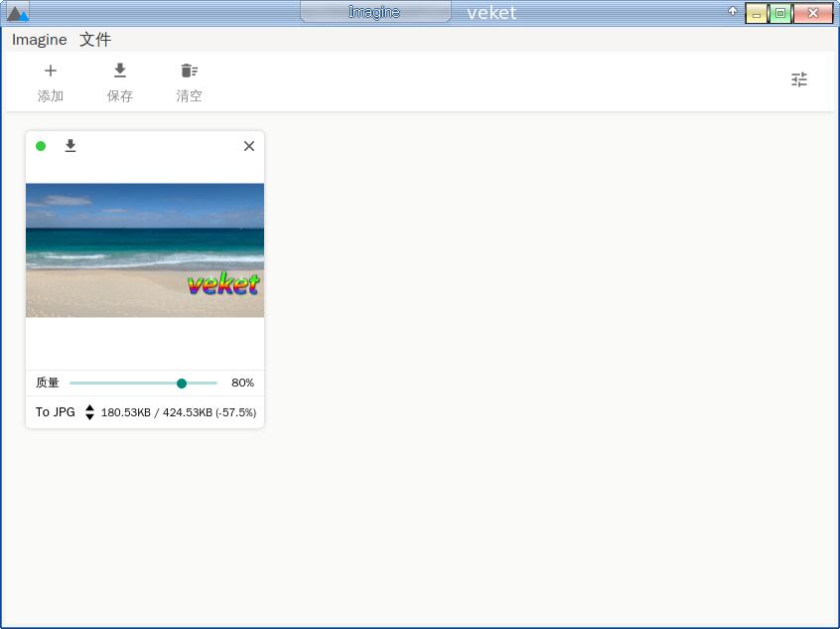Remove the beach image with the X icon
The height and width of the screenshot is (629, 840).
click(249, 146)
